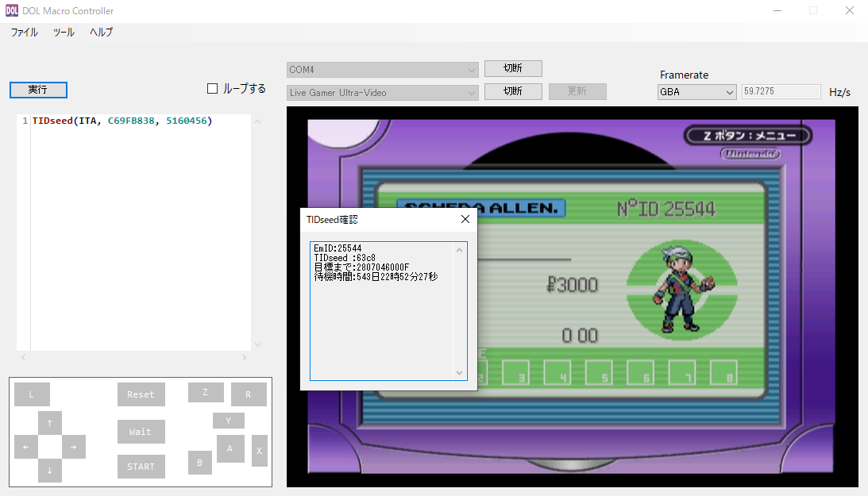868x496 pixels.
Task: Minimize the DOL Macro Controller window
Action: click(x=777, y=10)
